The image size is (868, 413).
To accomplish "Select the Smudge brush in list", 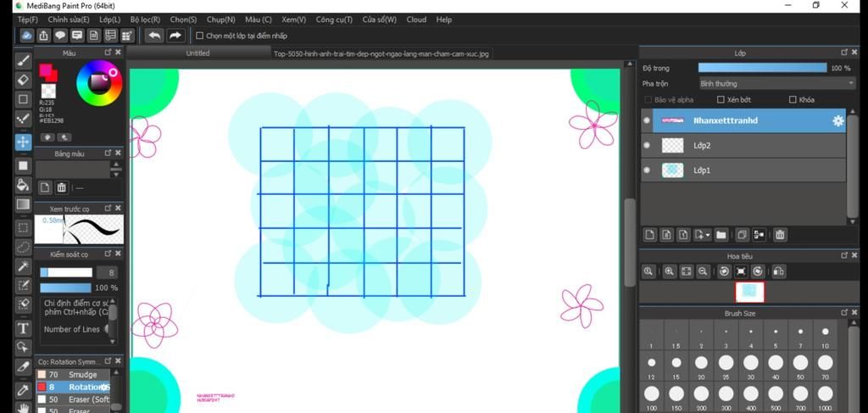I will pos(82,374).
